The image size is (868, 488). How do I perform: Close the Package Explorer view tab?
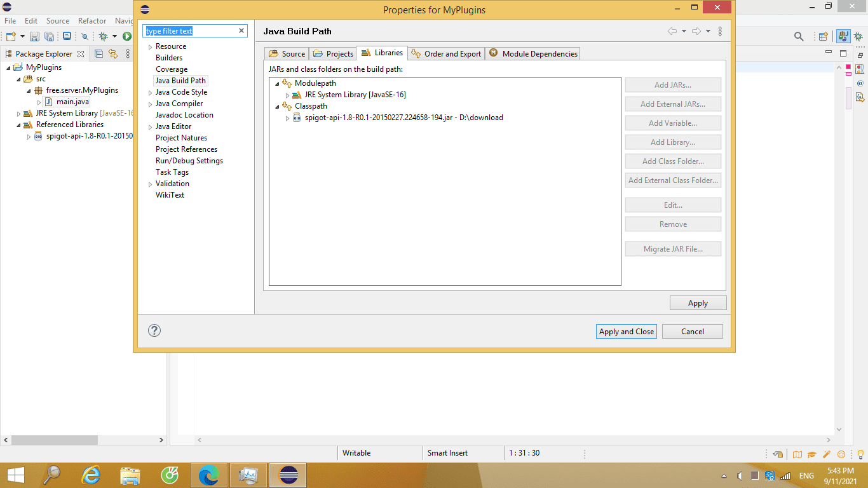pos(81,54)
